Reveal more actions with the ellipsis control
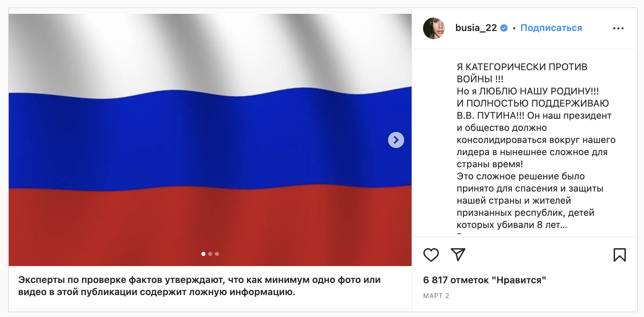 (618, 28)
